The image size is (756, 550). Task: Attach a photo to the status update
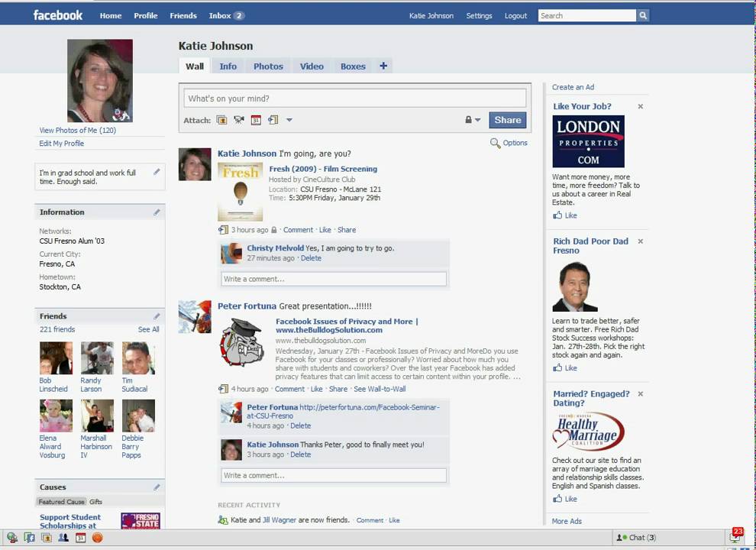221,120
